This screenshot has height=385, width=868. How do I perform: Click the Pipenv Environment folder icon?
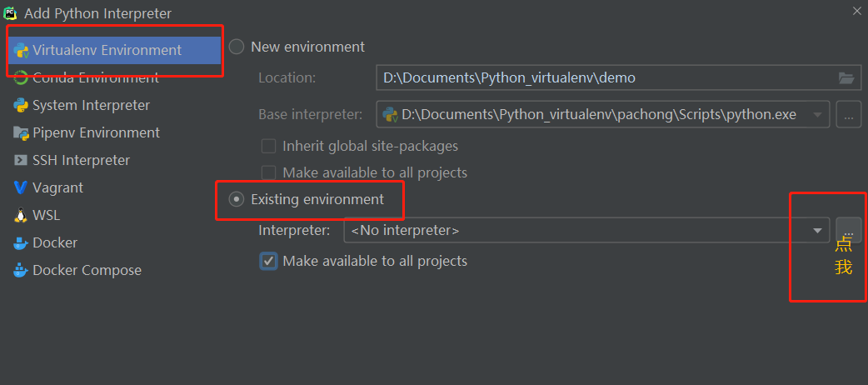tap(21, 133)
